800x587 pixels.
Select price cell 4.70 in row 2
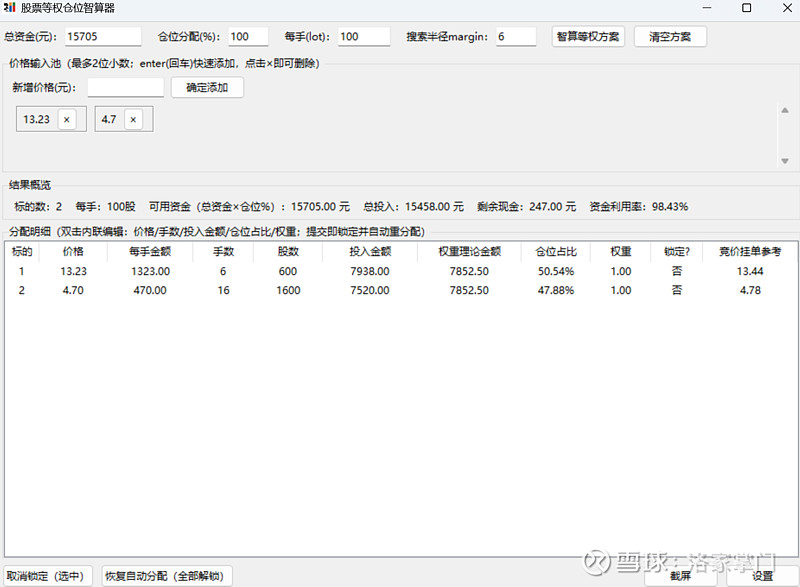[73, 290]
